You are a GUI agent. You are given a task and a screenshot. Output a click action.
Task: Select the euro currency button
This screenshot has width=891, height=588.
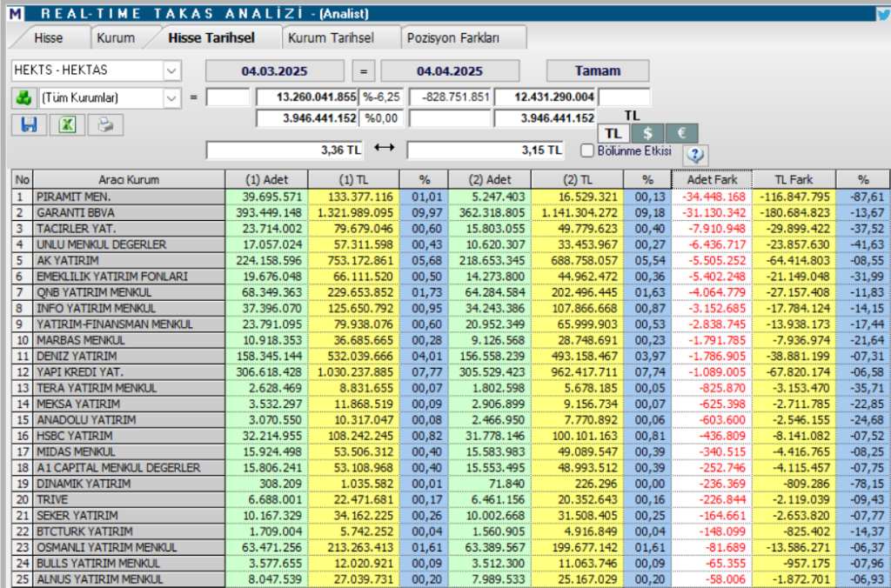(x=681, y=133)
